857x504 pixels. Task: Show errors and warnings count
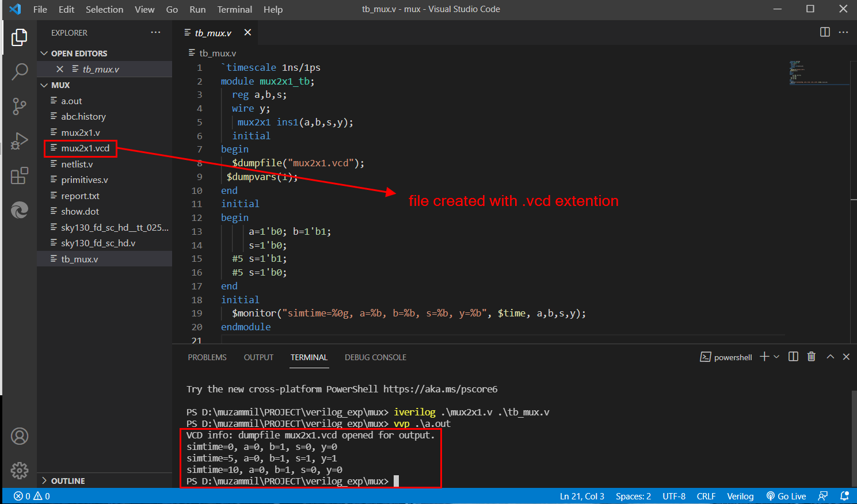coord(32,496)
